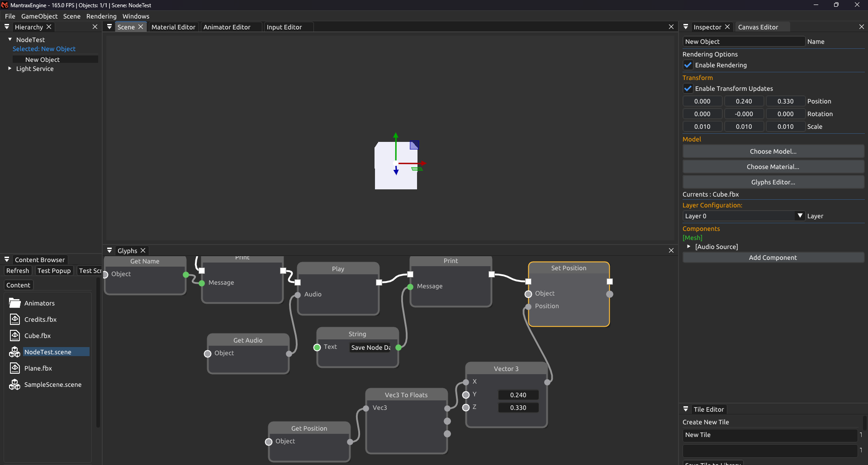
Task: Open the Layer 0 dropdown
Action: pos(743,216)
